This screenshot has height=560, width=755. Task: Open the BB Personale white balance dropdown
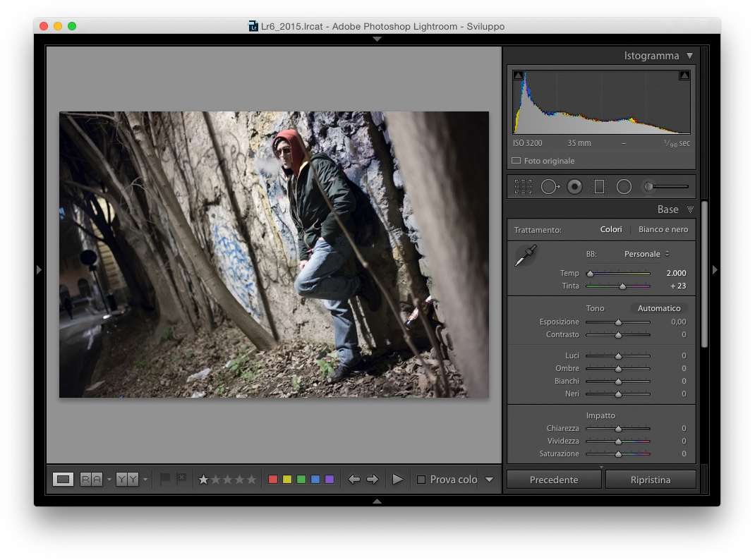pos(646,254)
